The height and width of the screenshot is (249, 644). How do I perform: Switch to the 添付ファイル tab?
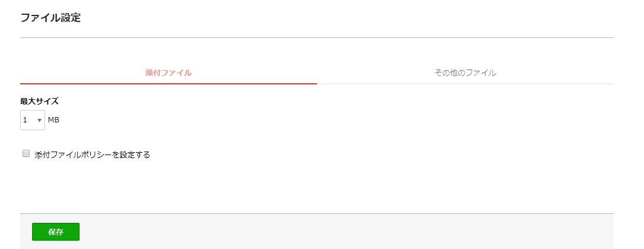click(x=169, y=73)
